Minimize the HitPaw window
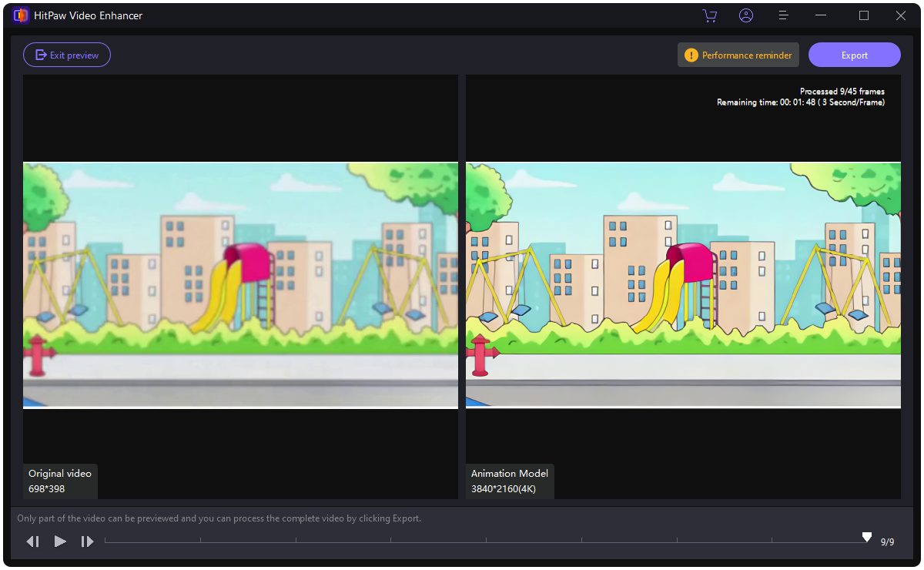This screenshot has height=570, width=924. tap(822, 15)
